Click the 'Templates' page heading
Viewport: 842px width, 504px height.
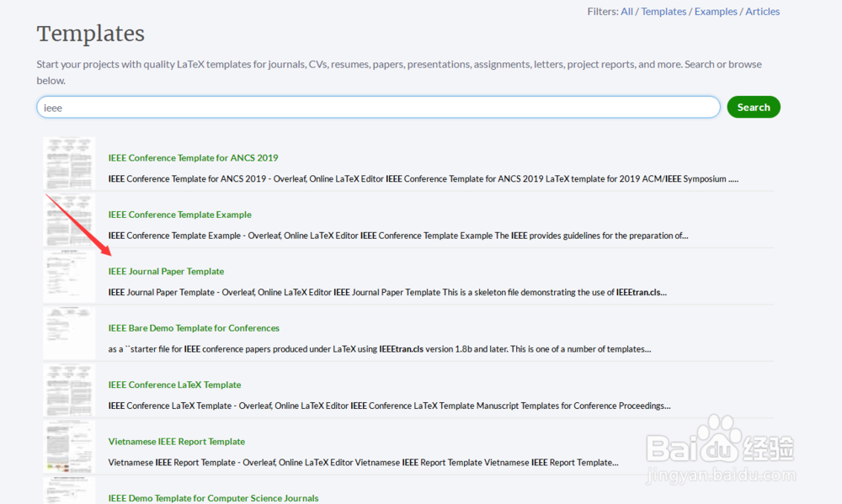[x=91, y=34]
